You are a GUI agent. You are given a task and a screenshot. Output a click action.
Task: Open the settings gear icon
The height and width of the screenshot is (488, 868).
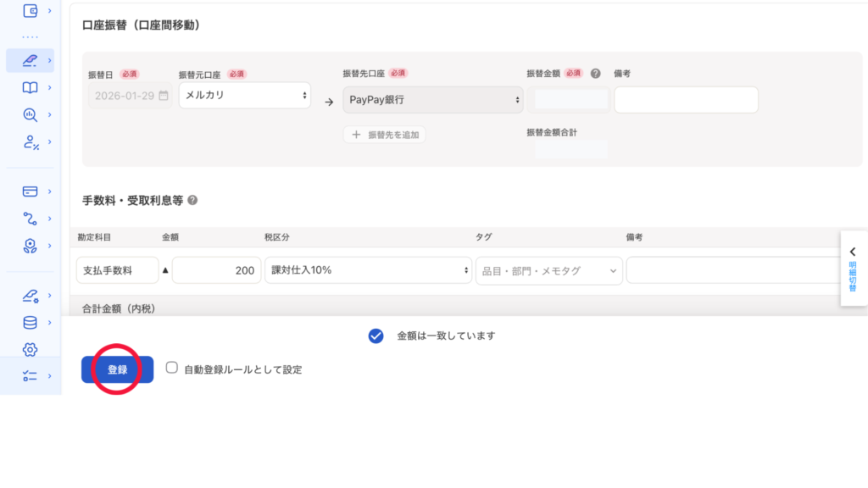(x=31, y=349)
